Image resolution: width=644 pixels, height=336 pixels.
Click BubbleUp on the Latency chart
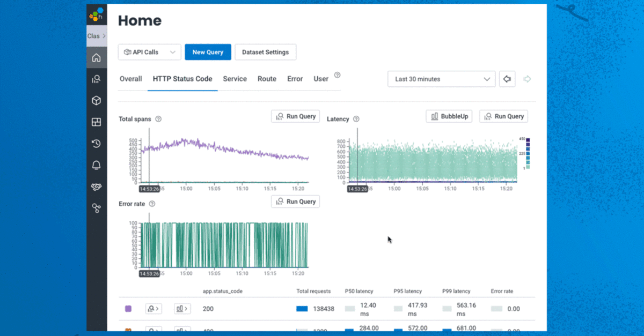[449, 116]
